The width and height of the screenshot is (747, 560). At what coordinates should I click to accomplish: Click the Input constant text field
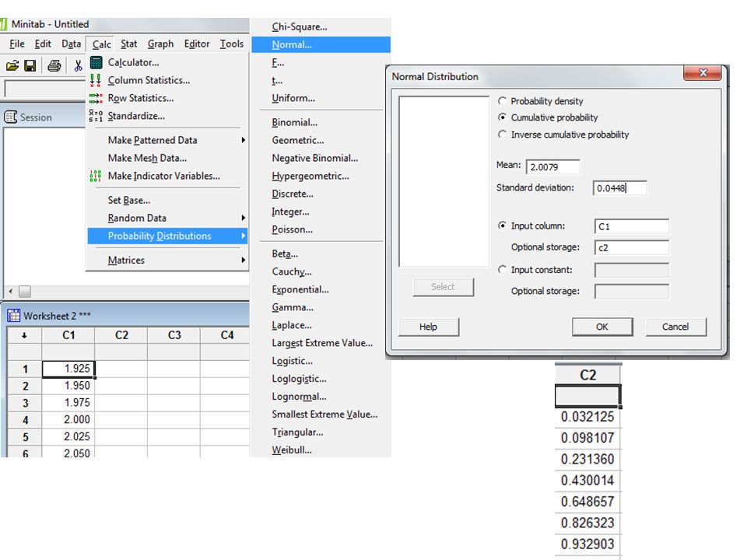632,270
